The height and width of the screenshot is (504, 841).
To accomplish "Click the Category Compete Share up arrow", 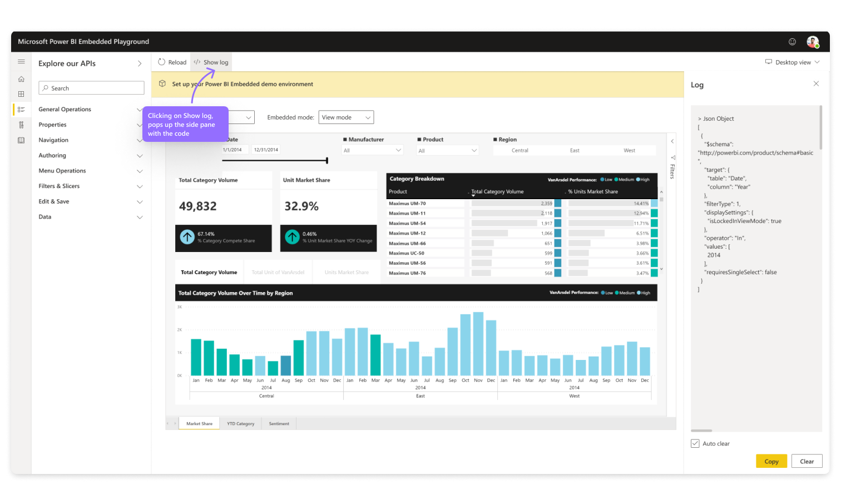I will [x=187, y=237].
